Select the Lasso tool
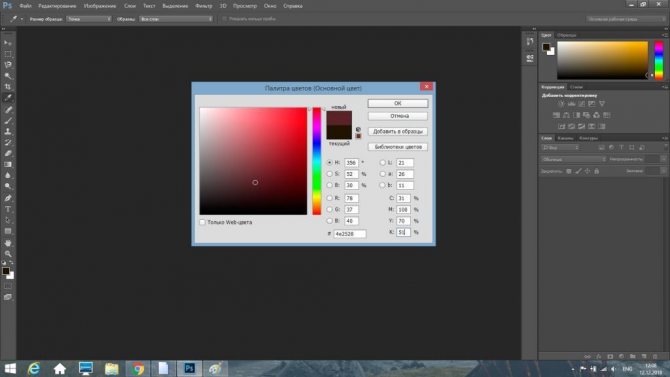670x377 pixels. coord(8,65)
